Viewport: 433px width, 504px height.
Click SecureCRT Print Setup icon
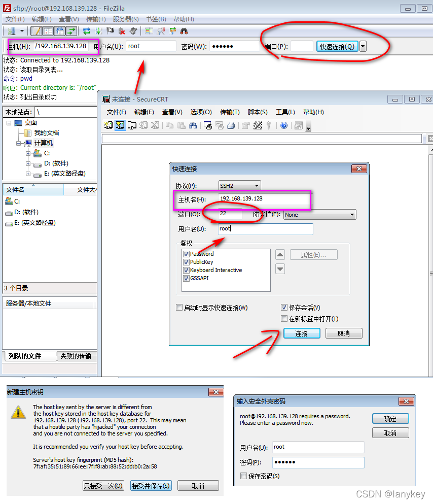pos(208,125)
